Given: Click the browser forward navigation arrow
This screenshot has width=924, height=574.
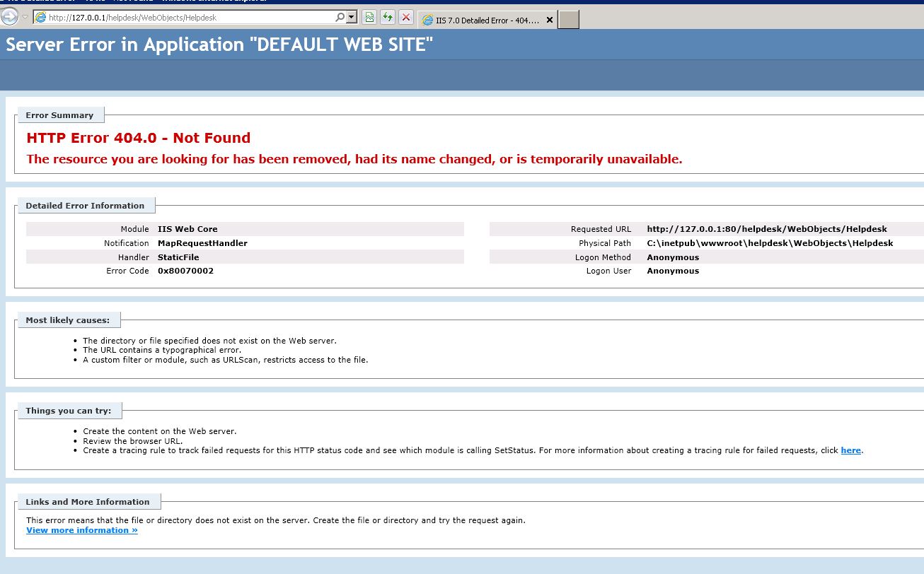Looking at the screenshot, I should 9,16.
